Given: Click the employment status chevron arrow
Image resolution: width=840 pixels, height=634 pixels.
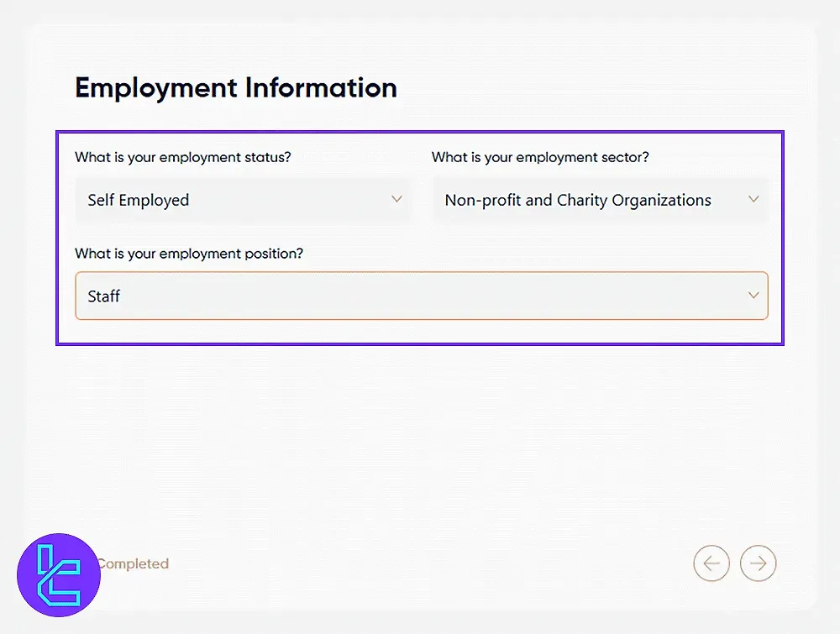Looking at the screenshot, I should [397, 200].
